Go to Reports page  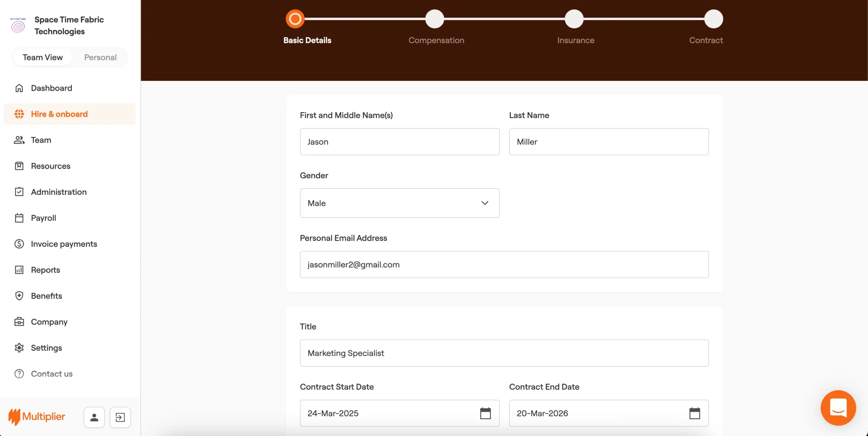click(x=70, y=270)
